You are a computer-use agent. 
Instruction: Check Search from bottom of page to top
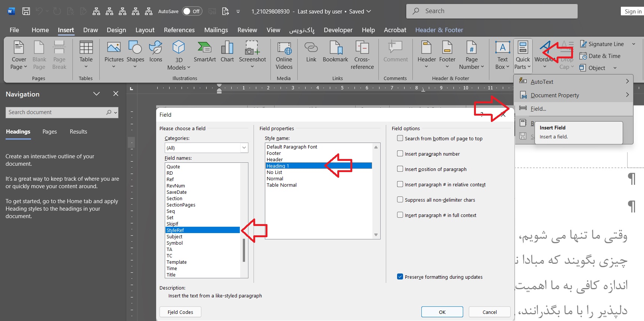pyautogui.click(x=400, y=138)
